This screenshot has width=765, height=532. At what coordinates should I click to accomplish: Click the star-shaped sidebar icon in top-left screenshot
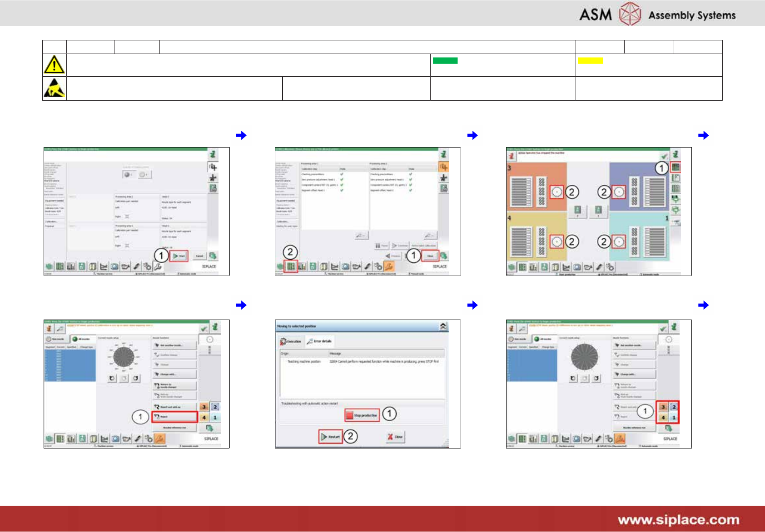coord(213,178)
